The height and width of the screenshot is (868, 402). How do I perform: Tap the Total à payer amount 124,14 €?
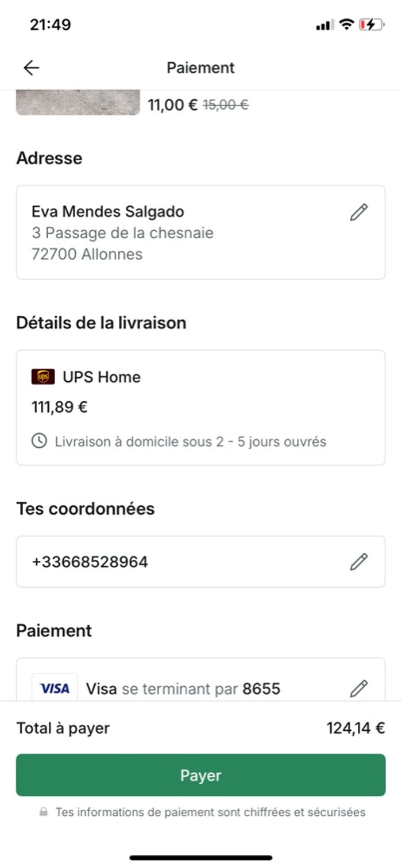tap(355, 728)
